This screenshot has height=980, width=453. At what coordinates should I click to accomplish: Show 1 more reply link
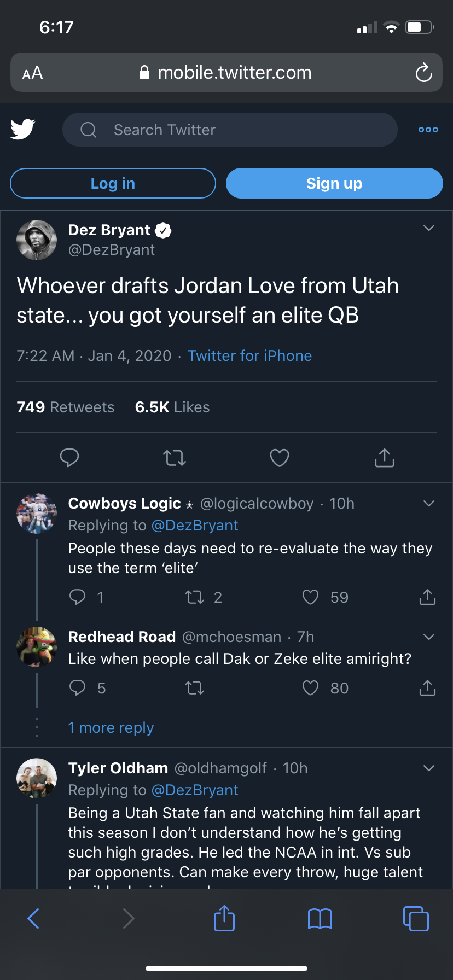[x=111, y=728]
